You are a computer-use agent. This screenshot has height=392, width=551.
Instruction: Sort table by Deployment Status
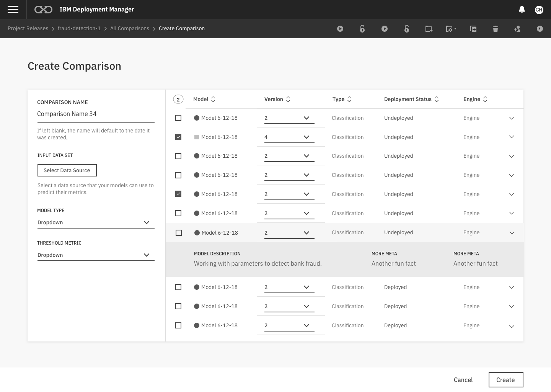[x=411, y=99]
